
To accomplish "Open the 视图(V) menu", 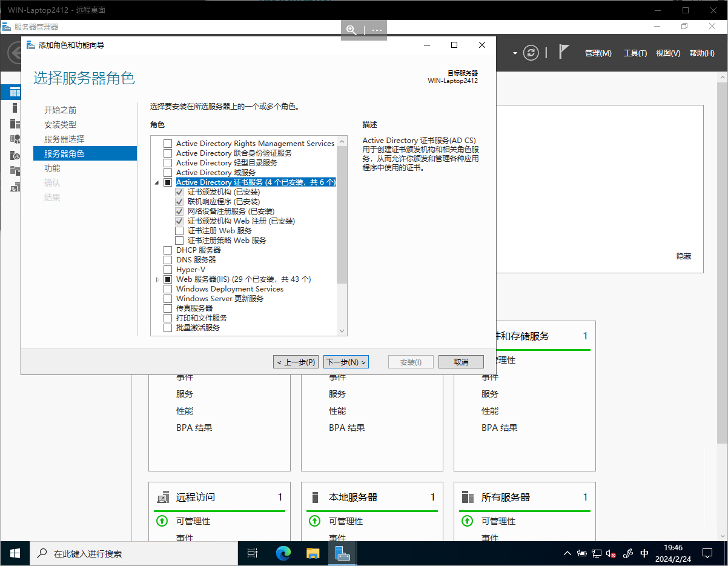I will coord(668,53).
